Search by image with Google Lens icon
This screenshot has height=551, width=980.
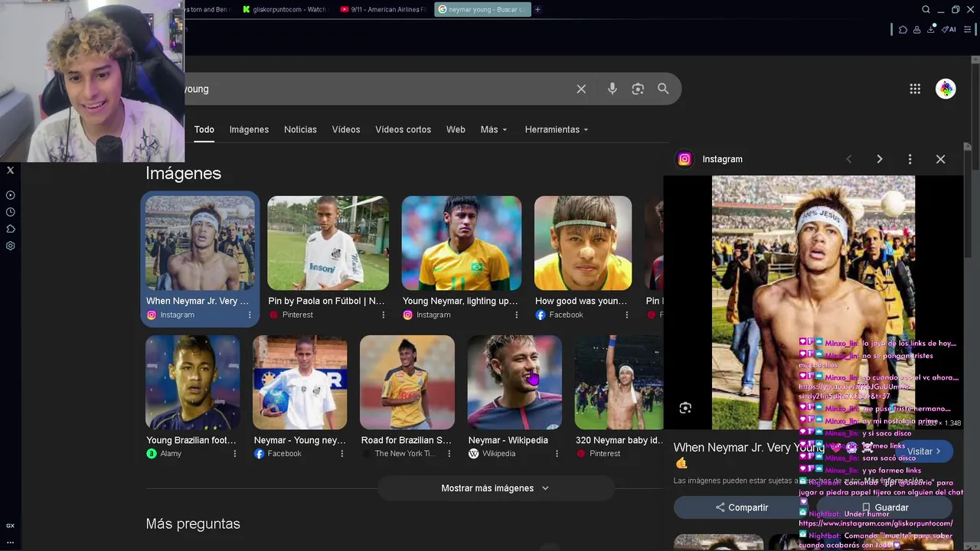638,89
